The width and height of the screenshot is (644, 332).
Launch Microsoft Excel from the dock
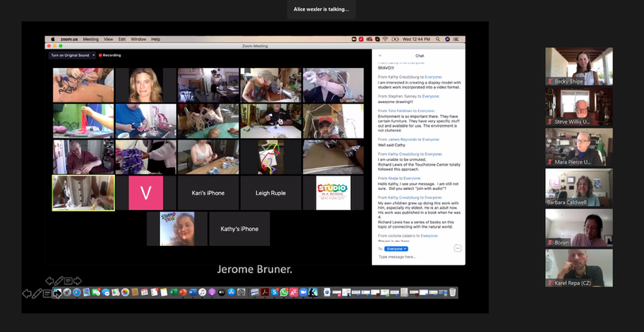(x=173, y=292)
